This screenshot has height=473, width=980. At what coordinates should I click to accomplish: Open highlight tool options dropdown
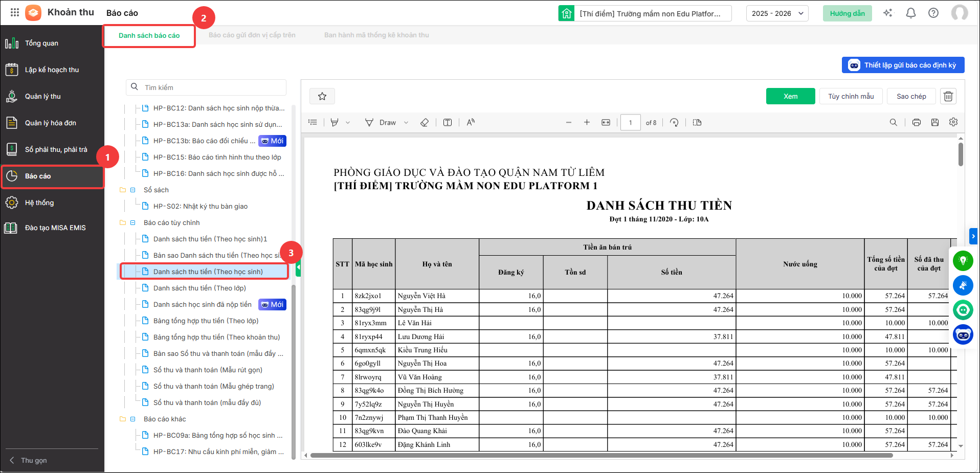pos(348,122)
